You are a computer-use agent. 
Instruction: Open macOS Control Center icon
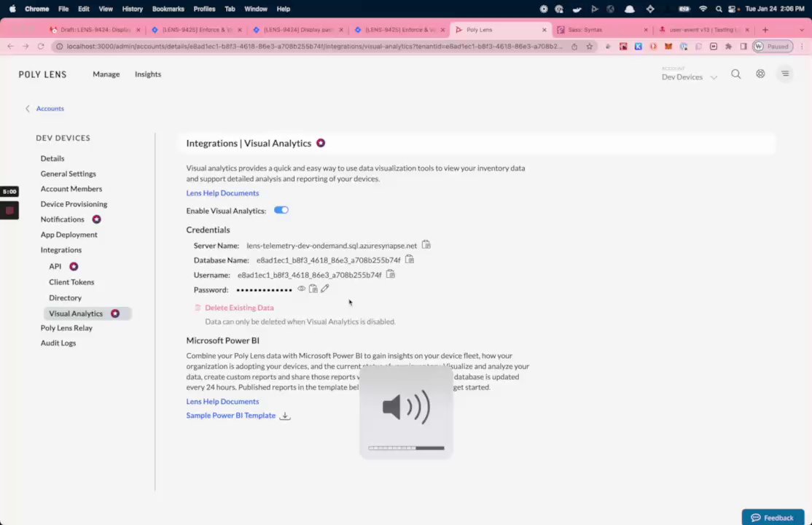pos(733,9)
